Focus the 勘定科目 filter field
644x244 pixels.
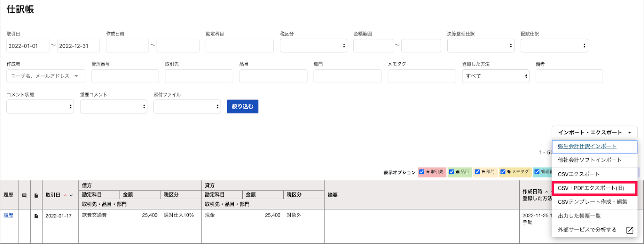[239, 46]
